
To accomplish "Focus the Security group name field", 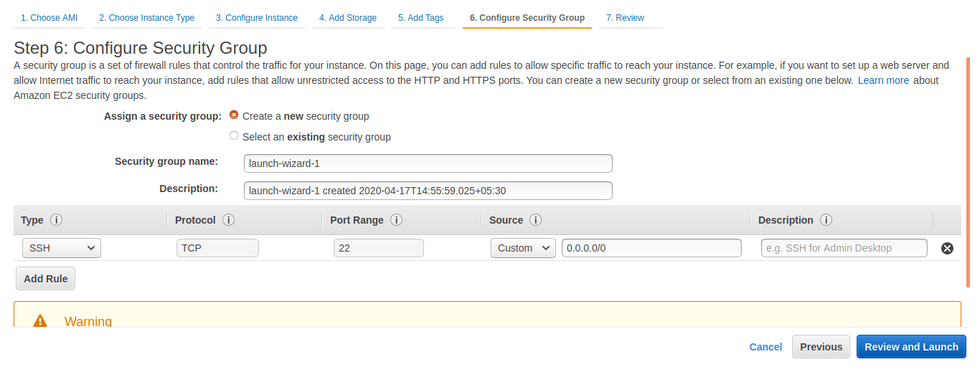I will point(428,163).
